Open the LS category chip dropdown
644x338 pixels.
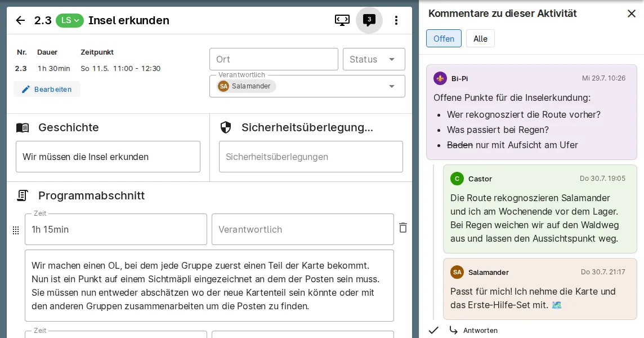point(69,20)
